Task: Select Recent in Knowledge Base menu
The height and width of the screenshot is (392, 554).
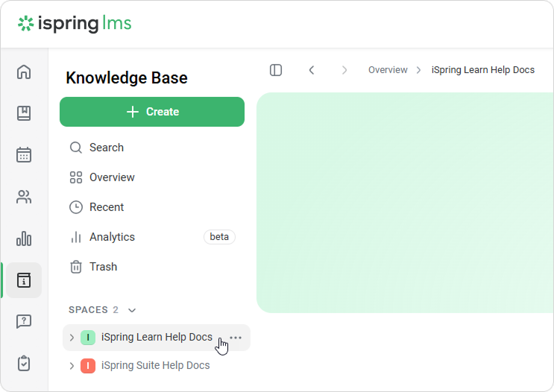Action: point(106,207)
